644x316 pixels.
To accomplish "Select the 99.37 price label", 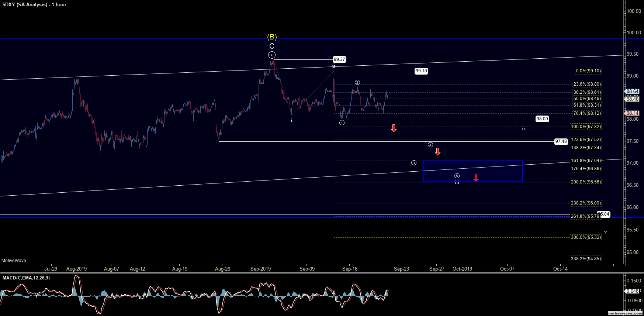I will coord(339,59).
